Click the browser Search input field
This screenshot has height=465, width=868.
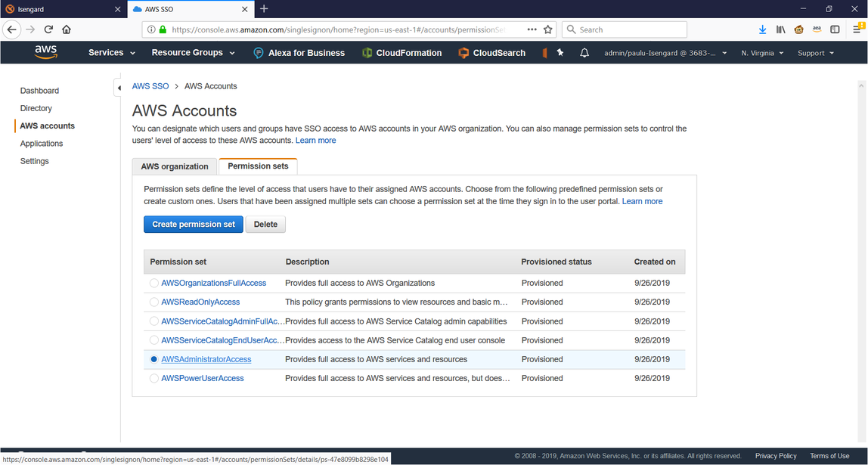(625, 29)
